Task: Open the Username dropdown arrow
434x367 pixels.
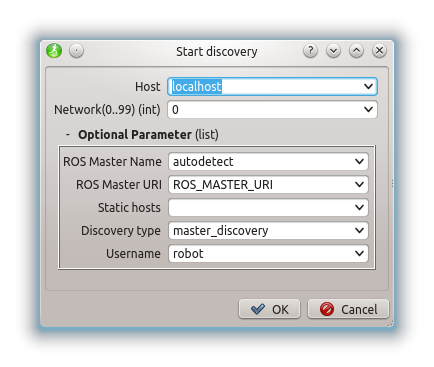Action: click(x=359, y=254)
